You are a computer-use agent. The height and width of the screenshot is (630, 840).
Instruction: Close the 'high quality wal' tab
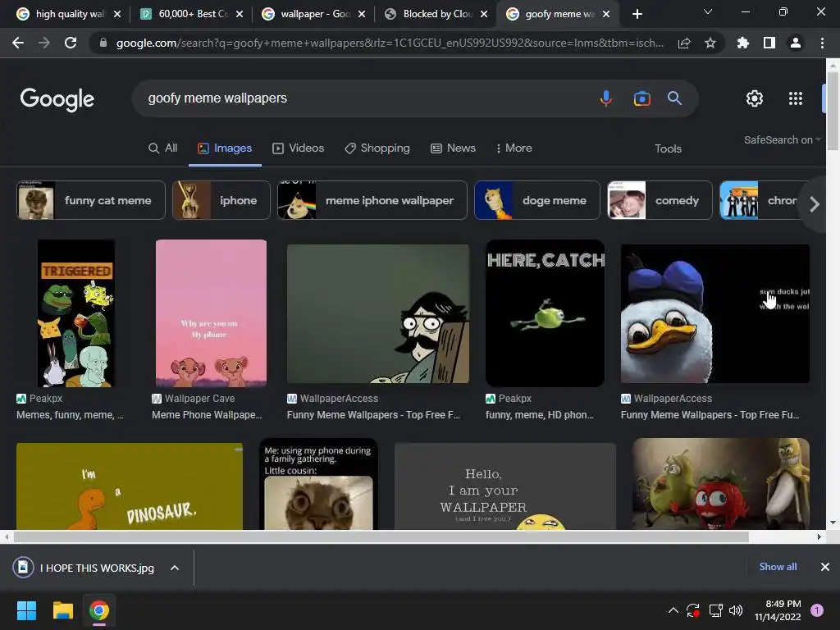117,14
